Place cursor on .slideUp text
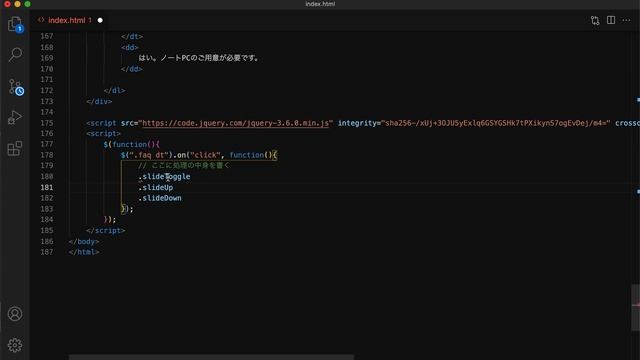 156,187
